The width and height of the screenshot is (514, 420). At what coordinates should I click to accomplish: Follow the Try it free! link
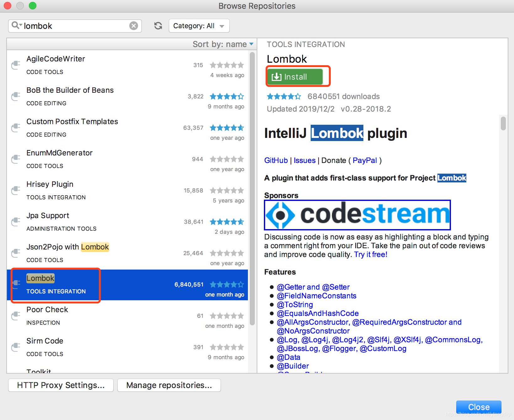[x=371, y=255]
